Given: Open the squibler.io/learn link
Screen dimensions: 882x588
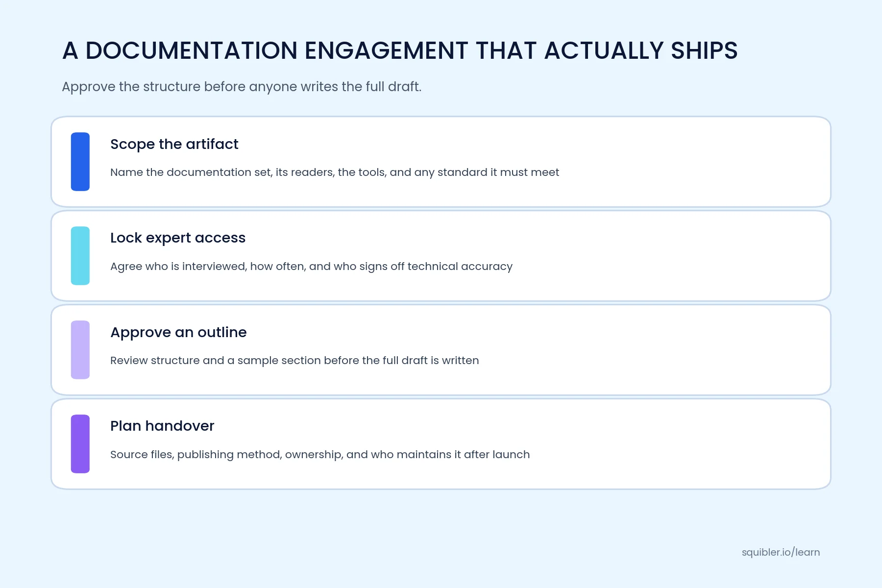Looking at the screenshot, I should click(x=781, y=552).
